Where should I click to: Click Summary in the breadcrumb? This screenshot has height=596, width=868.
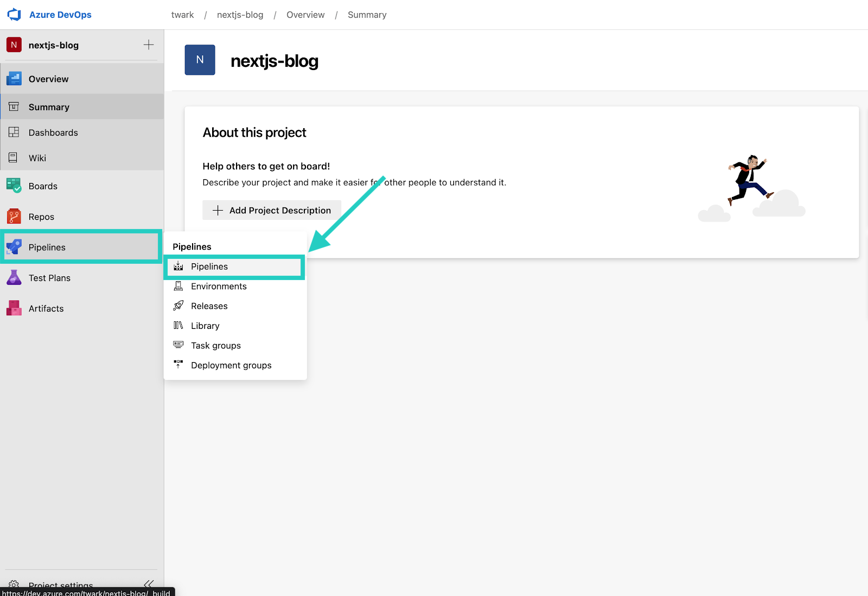[x=367, y=15]
